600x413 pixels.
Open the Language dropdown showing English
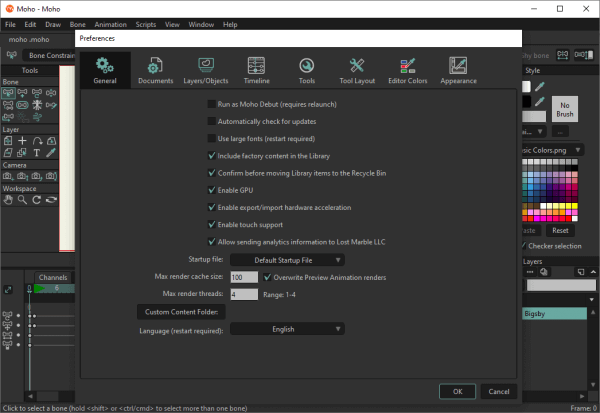[287, 329]
